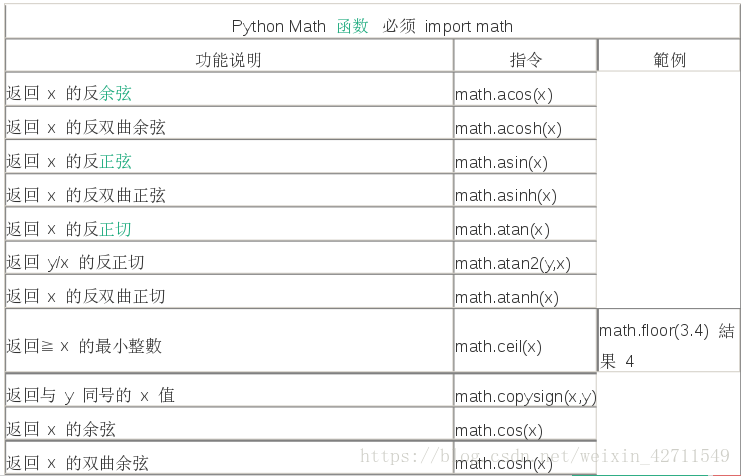Select the math.ceil(x) command cell
The height and width of the screenshot is (476, 741).
click(x=498, y=347)
